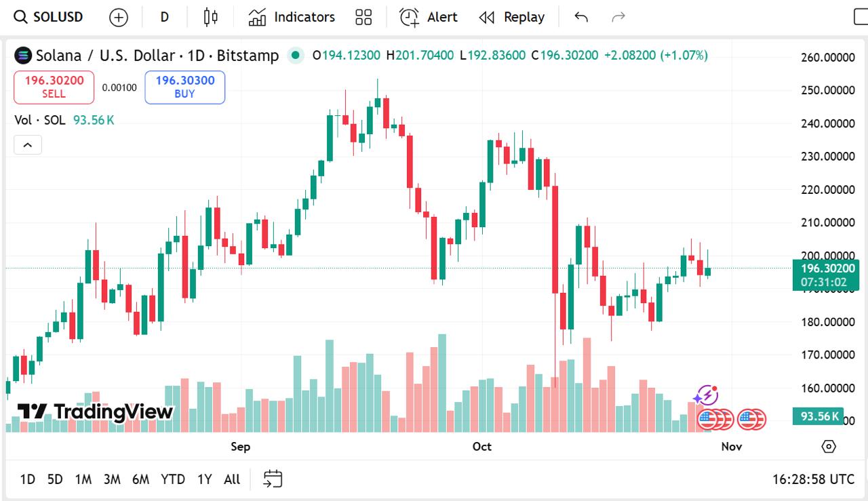868x501 pixels.
Task: Select the All range tab
Action: click(231, 479)
